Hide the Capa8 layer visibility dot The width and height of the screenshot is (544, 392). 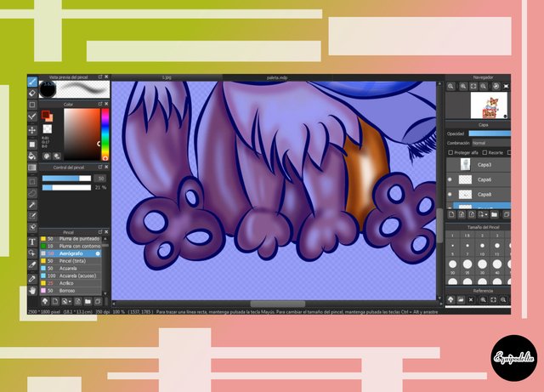coord(450,195)
